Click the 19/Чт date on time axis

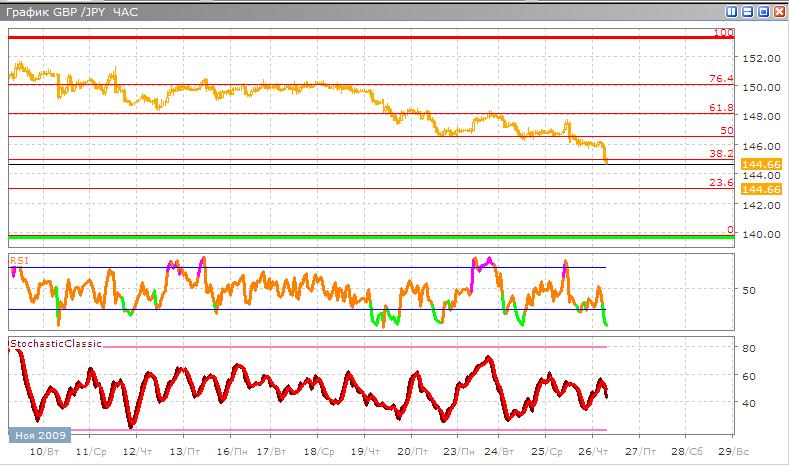(x=368, y=452)
